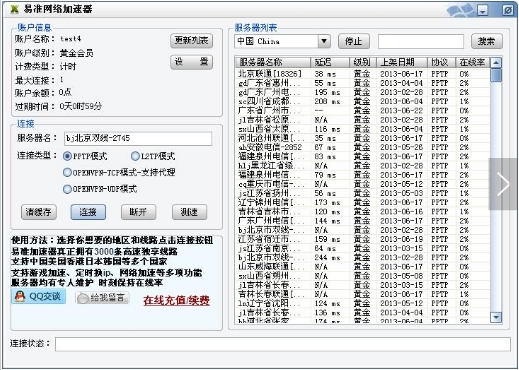Select the 山东威海联通 server row
Screen dimensions: 519x370
click(363, 267)
